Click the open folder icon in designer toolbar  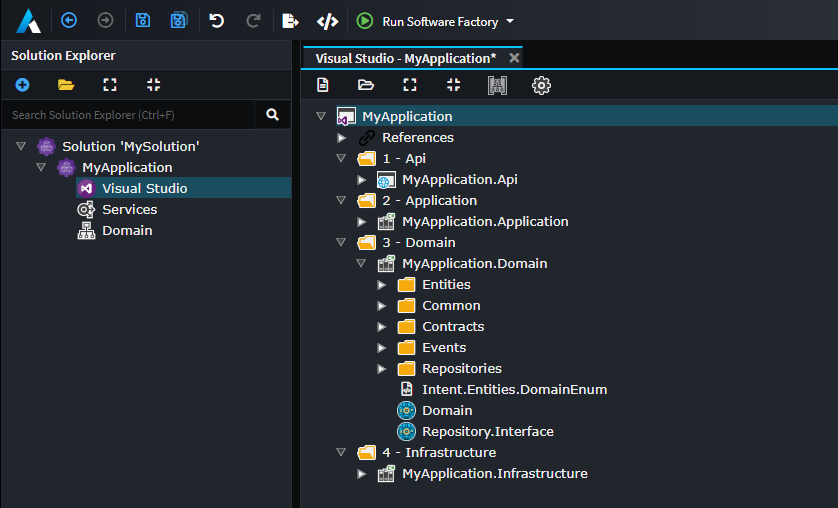point(366,85)
